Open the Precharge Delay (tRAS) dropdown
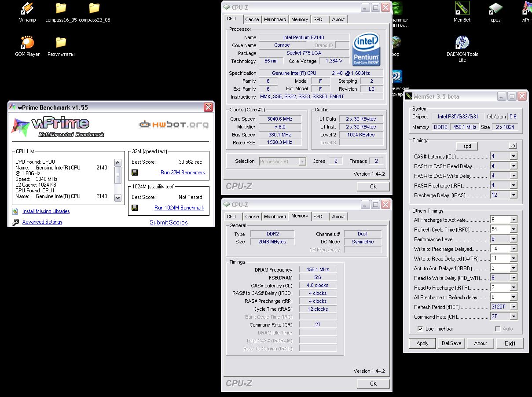 [x=514, y=195]
